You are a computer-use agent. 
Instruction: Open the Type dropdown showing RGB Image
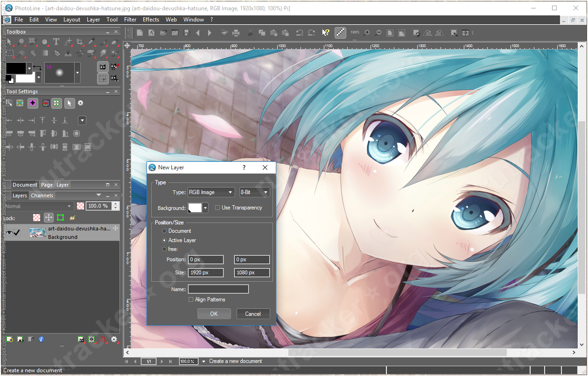[211, 192]
